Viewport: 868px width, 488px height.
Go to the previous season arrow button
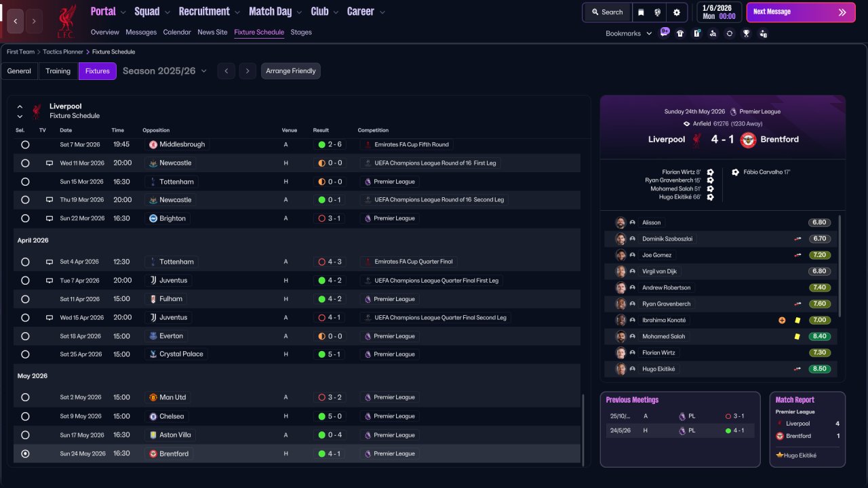226,71
